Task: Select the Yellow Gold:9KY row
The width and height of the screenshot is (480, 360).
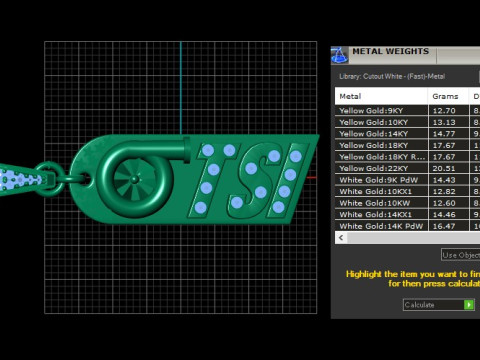Action: pos(407,111)
